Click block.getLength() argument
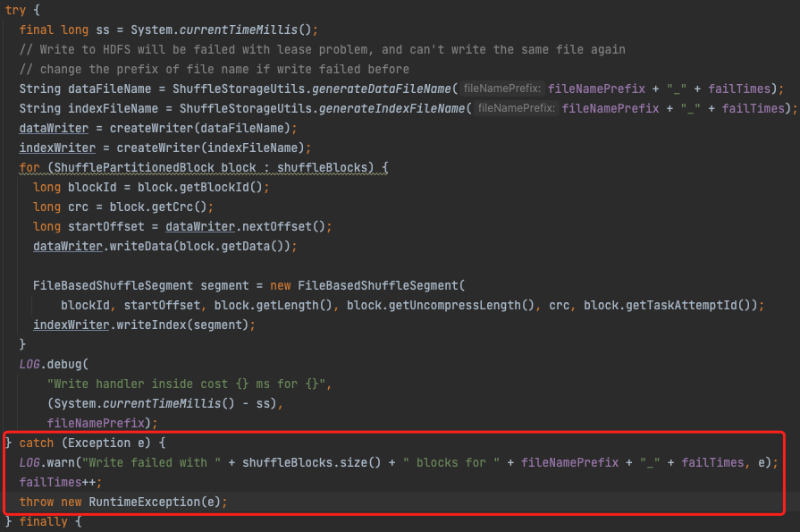Screen dimensions: 800x532 click(274, 306)
